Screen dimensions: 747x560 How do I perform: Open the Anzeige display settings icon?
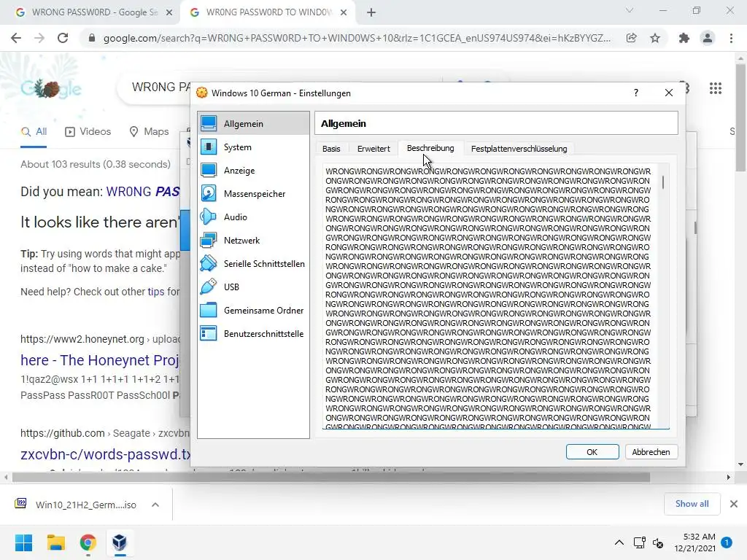[209, 170]
